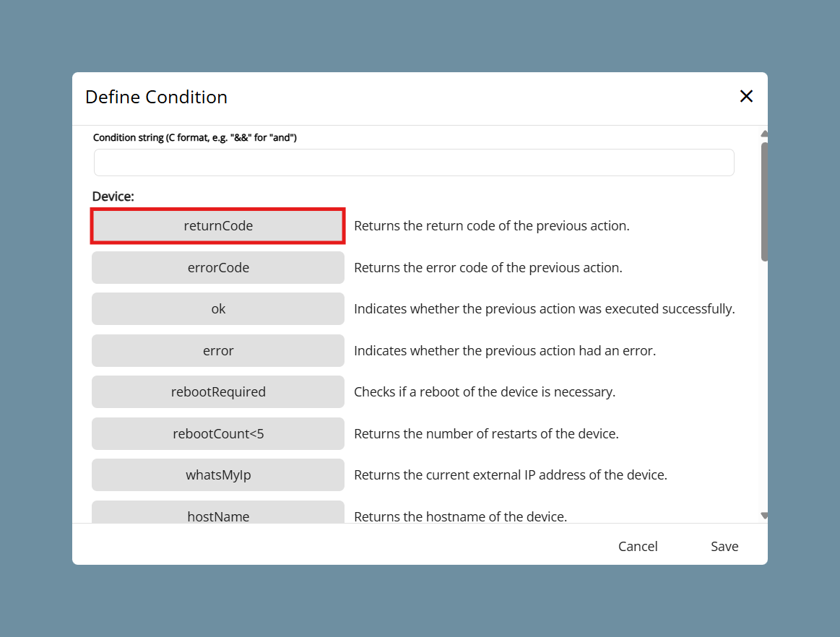
Task: Click 'number of restarts' description text
Action: point(486,433)
